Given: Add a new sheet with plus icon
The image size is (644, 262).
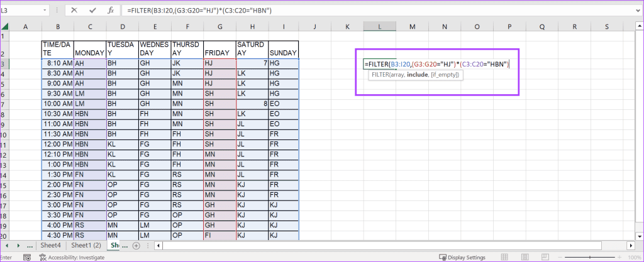Looking at the screenshot, I should pyautogui.click(x=136, y=245).
